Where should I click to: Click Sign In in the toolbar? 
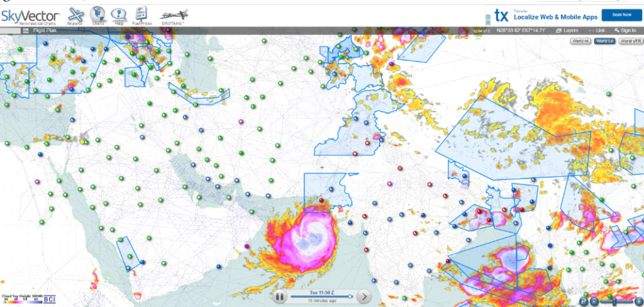click(x=625, y=30)
